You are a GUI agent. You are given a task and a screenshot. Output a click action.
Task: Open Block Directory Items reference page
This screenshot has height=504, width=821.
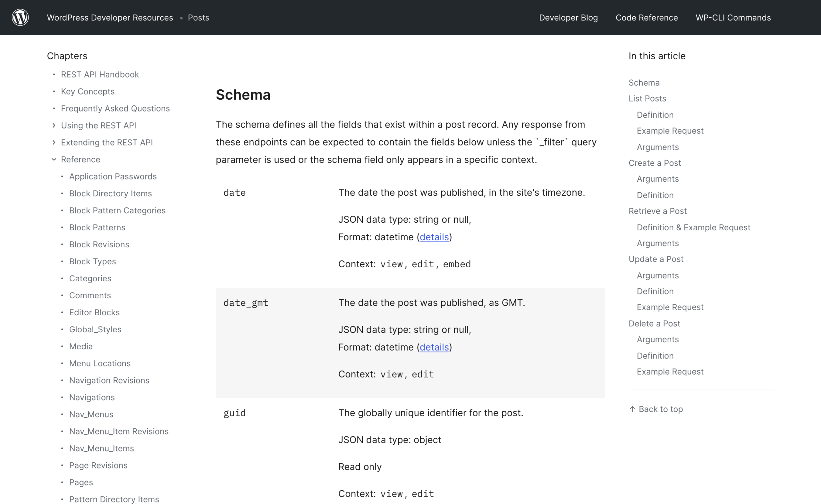110,193
